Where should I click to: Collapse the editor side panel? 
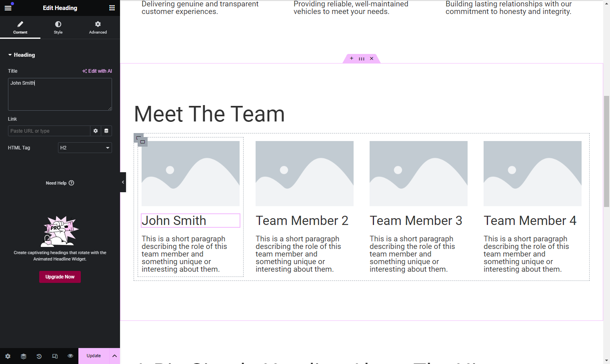[123, 182]
